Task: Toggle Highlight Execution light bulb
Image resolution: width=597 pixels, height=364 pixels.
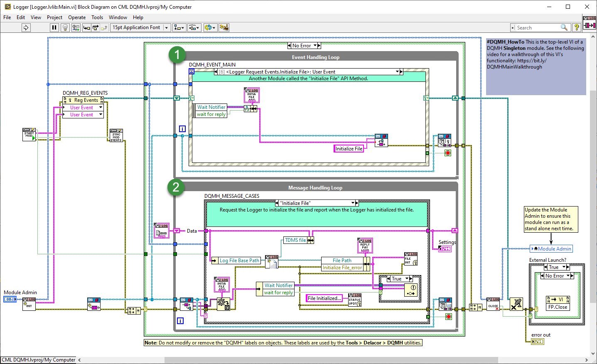Action: [65, 27]
